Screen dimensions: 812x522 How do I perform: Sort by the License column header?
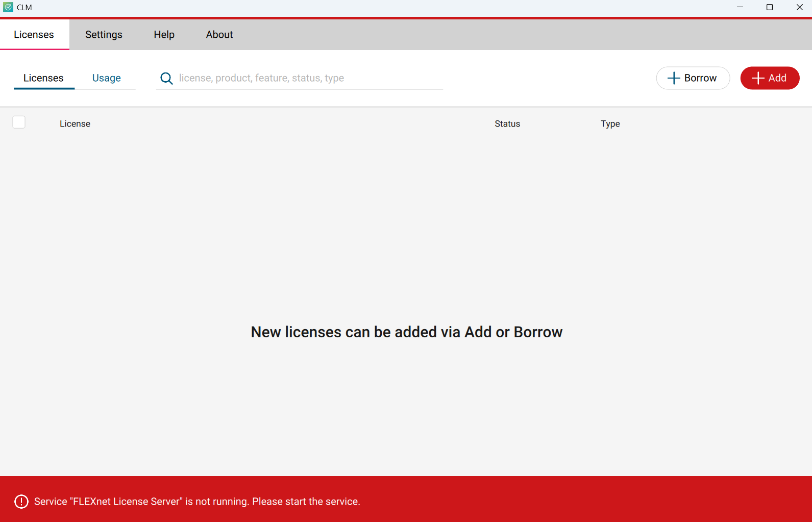click(75, 124)
